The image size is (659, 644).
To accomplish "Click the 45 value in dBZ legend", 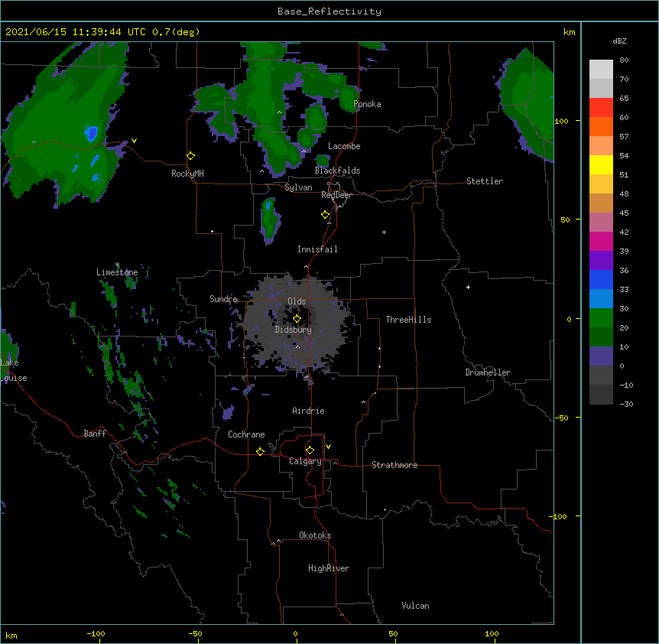I will (x=624, y=213).
